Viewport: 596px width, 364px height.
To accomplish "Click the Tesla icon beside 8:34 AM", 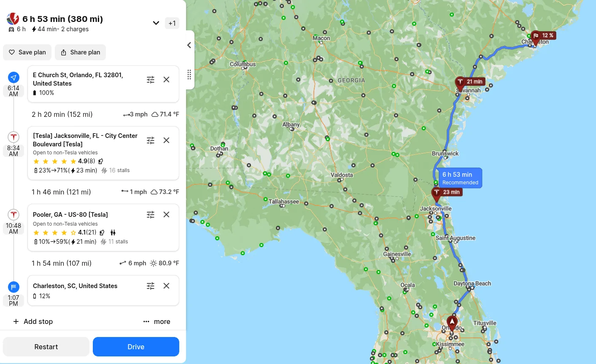I will tap(13, 137).
